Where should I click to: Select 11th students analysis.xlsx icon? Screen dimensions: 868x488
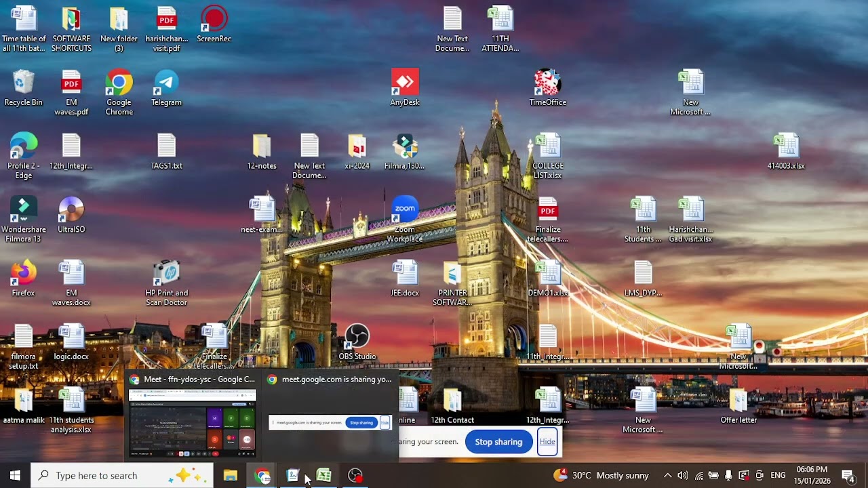(71, 411)
